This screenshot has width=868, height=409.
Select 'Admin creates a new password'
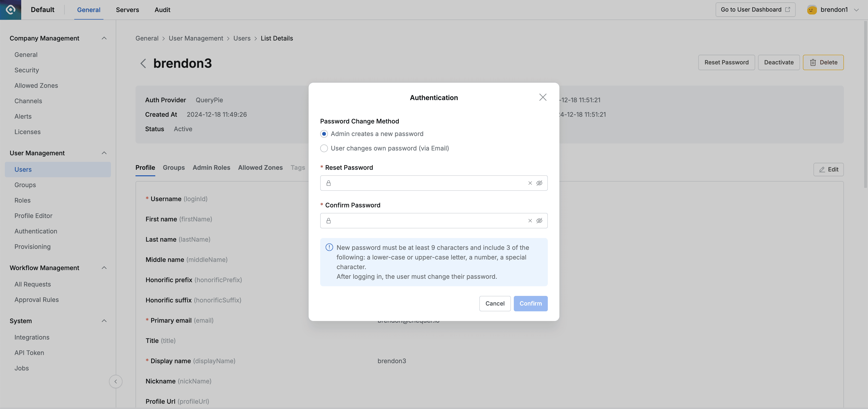324,134
